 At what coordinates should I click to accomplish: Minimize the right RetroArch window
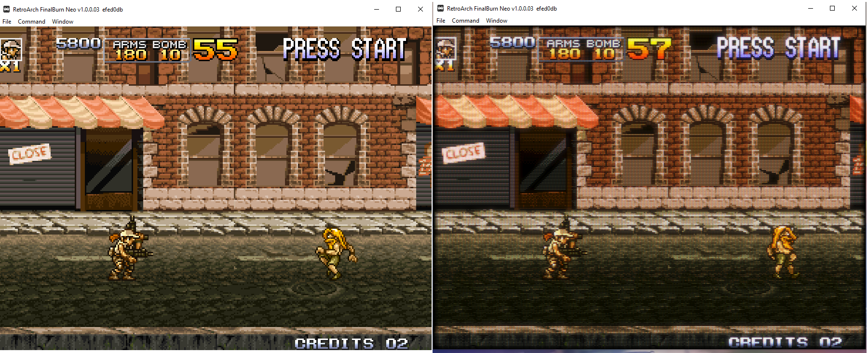tap(811, 8)
